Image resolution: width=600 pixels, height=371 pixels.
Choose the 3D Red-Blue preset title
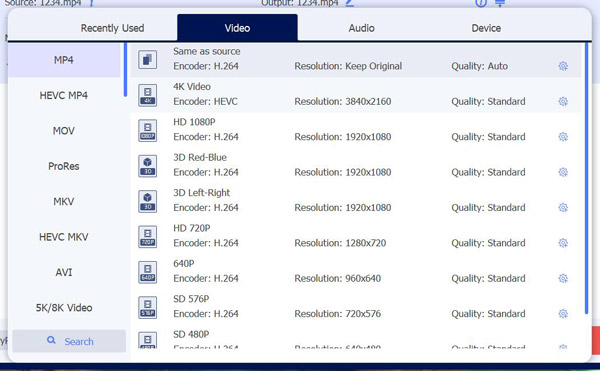tap(200, 157)
